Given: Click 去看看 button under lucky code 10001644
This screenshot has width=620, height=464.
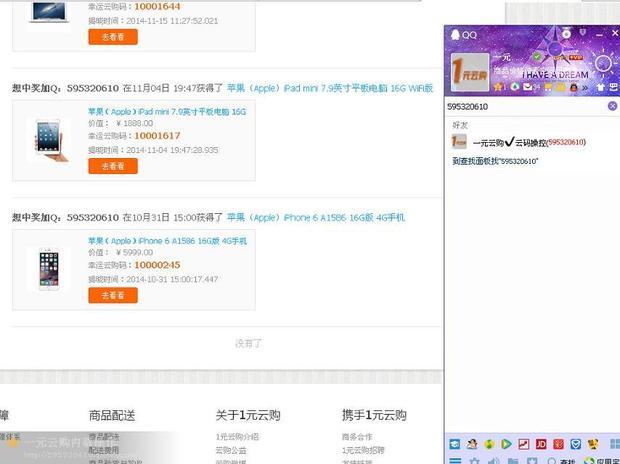Looking at the screenshot, I should (x=113, y=37).
